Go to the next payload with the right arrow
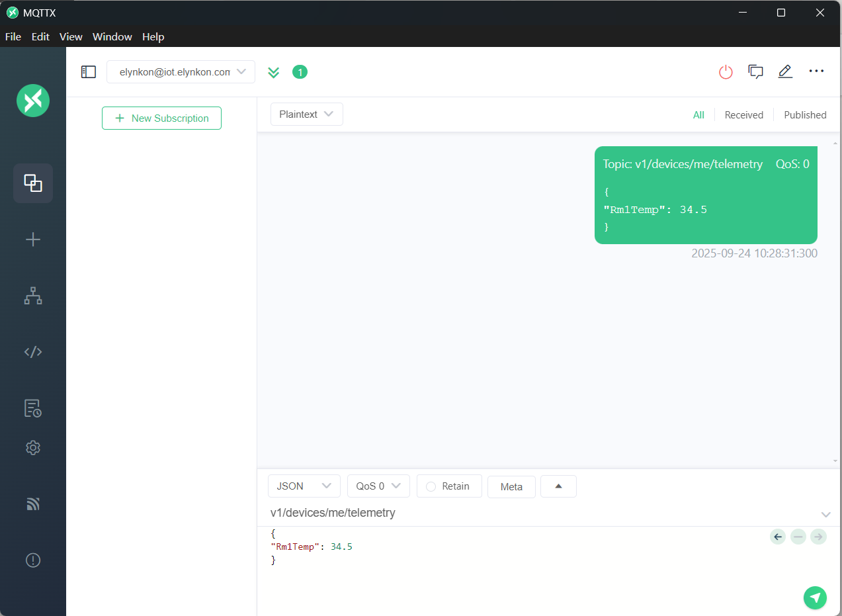 (819, 537)
